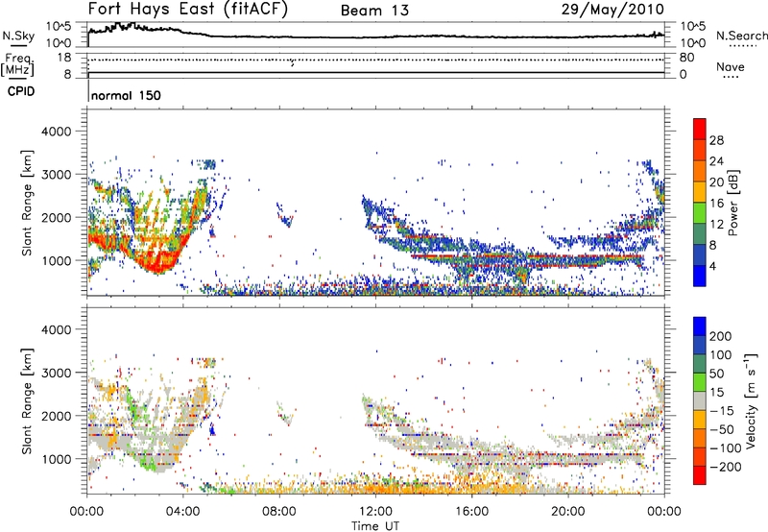Click the '16:00' time tick label
The width and height of the screenshot is (768, 532).
pos(471,512)
